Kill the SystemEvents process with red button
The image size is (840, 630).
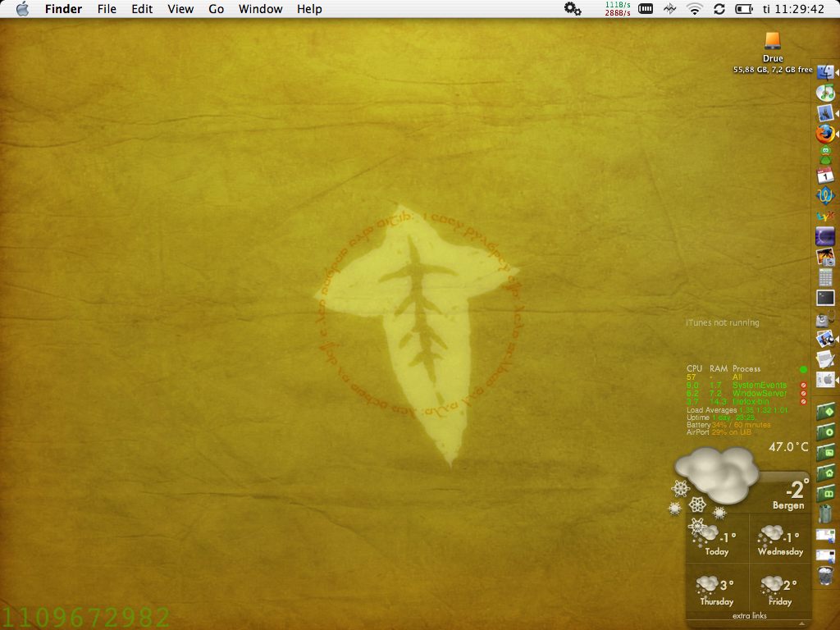coord(803,386)
